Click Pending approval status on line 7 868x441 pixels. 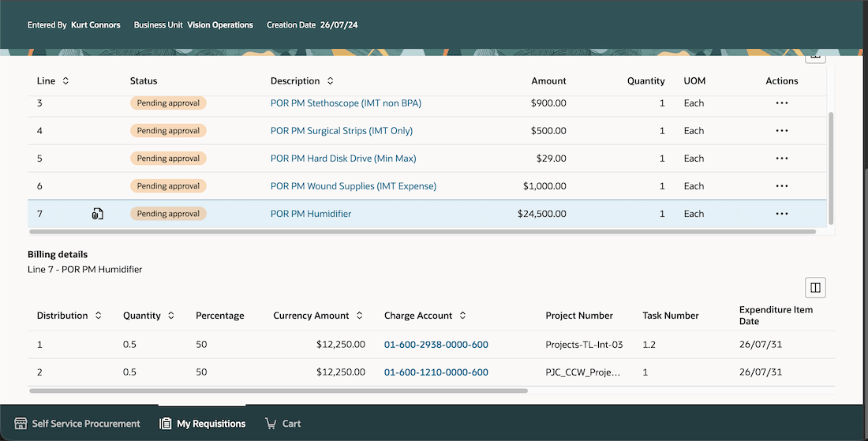(x=168, y=214)
